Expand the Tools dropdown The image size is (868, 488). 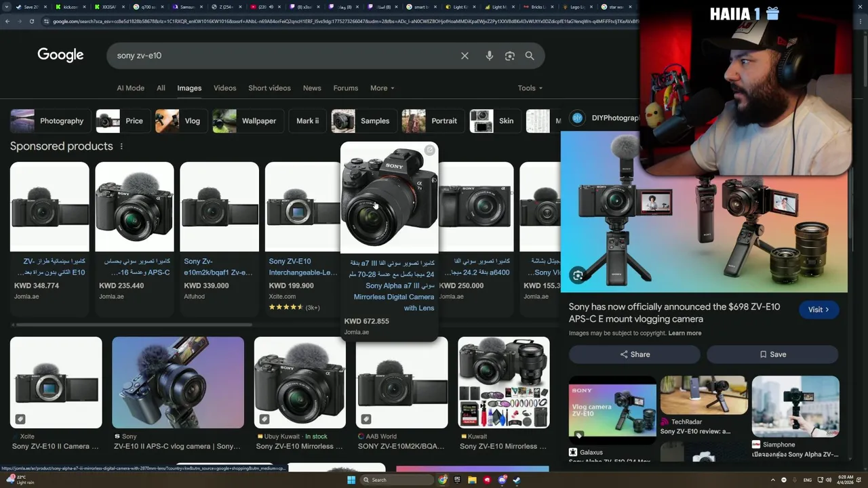(530, 88)
